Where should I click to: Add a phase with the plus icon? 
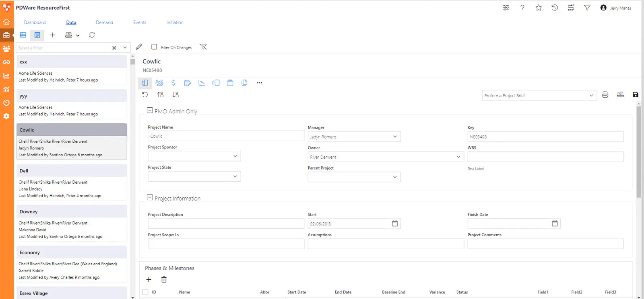coord(149,279)
